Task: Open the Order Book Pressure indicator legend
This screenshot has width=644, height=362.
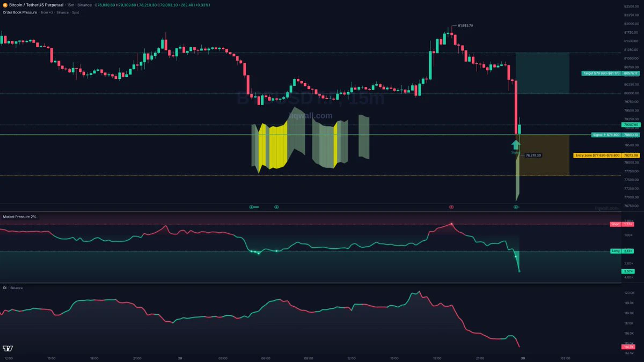Action: tap(19, 12)
